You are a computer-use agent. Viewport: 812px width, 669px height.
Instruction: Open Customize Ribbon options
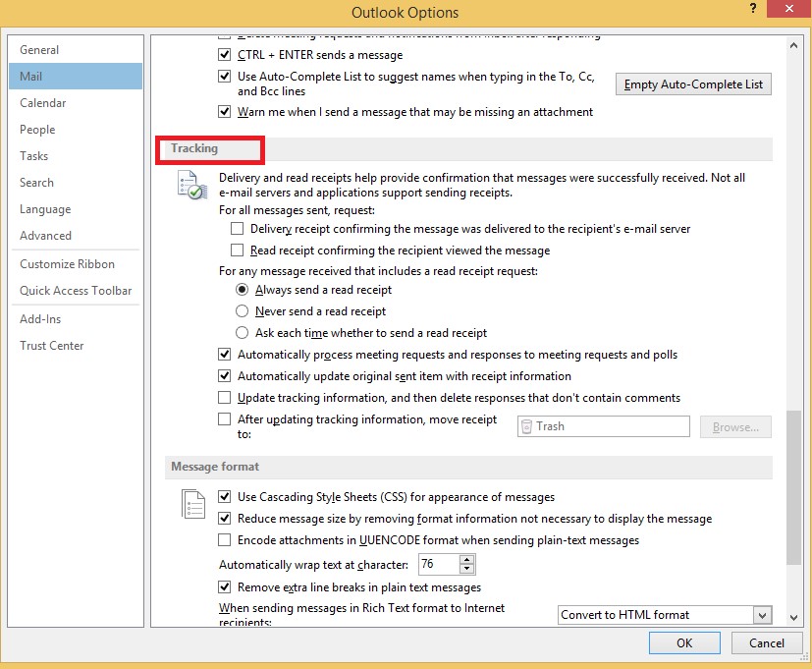[x=76, y=264]
